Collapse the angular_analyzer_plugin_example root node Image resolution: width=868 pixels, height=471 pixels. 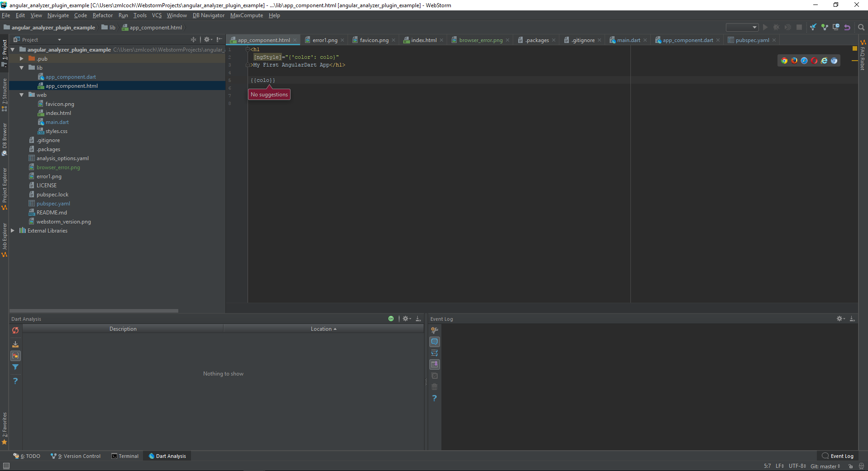point(13,49)
